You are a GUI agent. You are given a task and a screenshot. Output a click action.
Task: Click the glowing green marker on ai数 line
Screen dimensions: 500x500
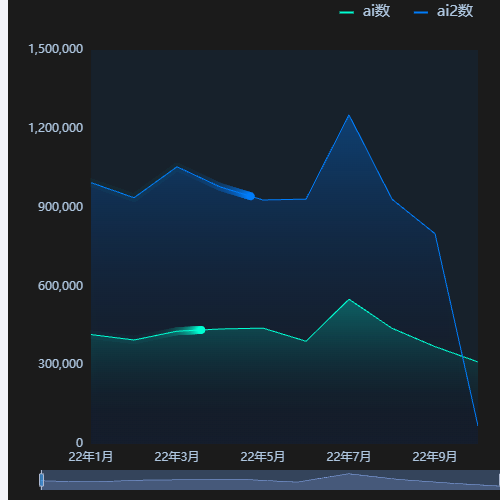coord(200,330)
